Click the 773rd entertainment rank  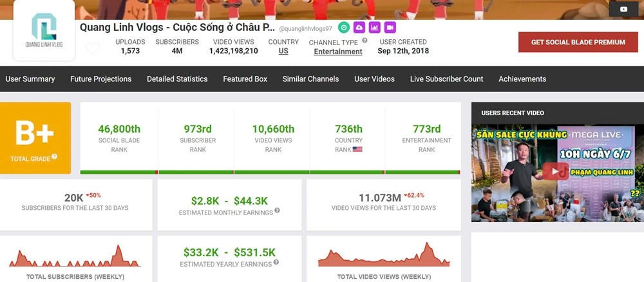427,129
